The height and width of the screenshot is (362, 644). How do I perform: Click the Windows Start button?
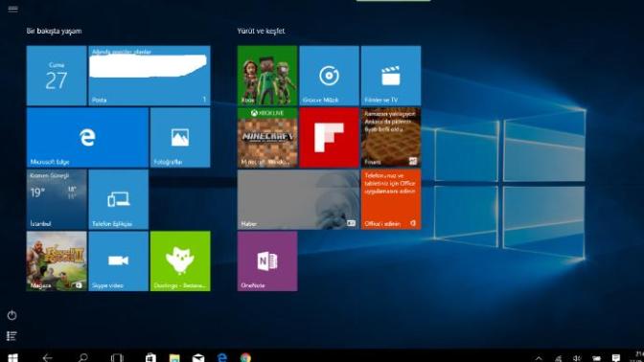click(12, 358)
